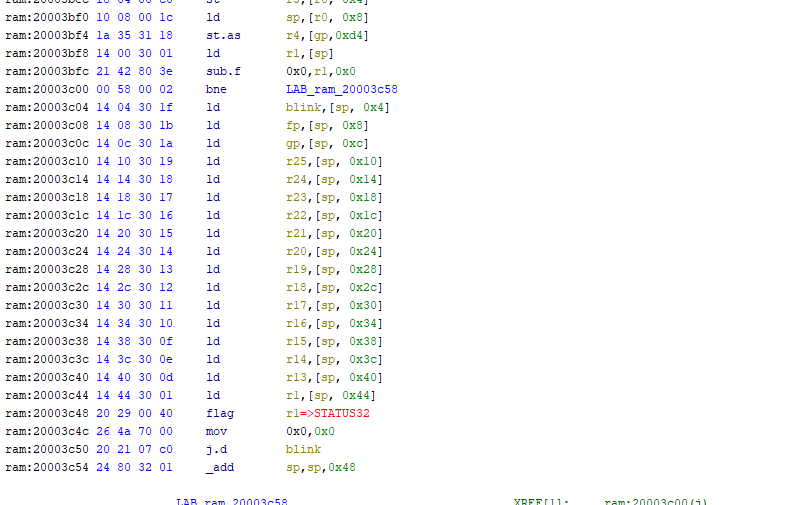The image size is (789, 505).
Task: Select address ram:20003bf0
Action: pyautogui.click(x=47, y=18)
